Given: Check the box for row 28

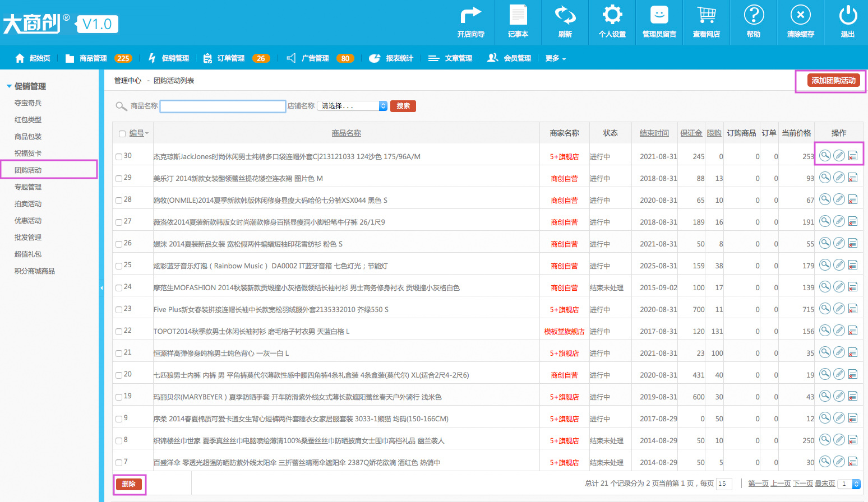Looking at the screenshot, I should click(x=119, y=201).
